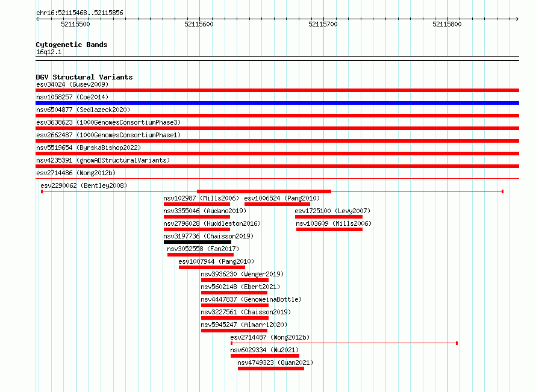Click esv1007944 (Pang2010) label

point(216,261)
